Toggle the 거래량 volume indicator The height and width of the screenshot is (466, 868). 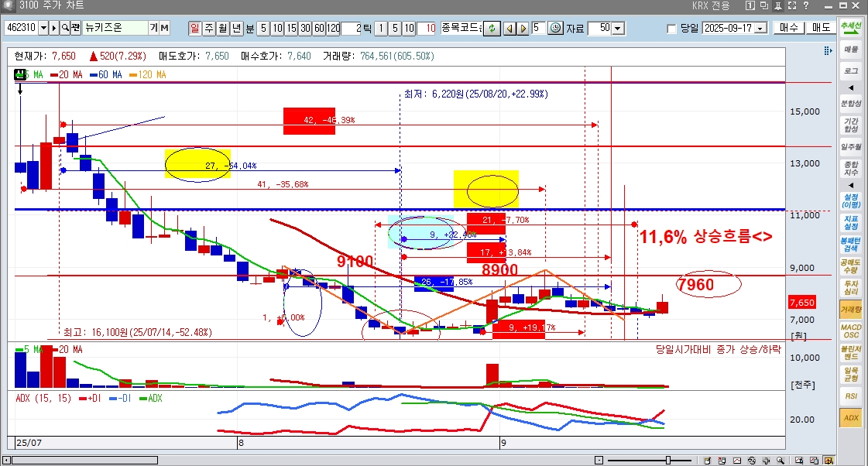tap(851, 310)
